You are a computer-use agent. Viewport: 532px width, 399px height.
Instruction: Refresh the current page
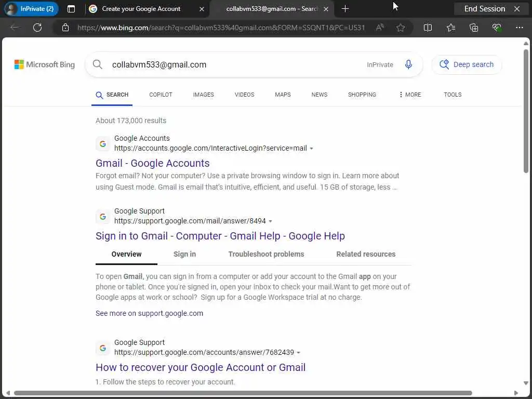point(37,28)
